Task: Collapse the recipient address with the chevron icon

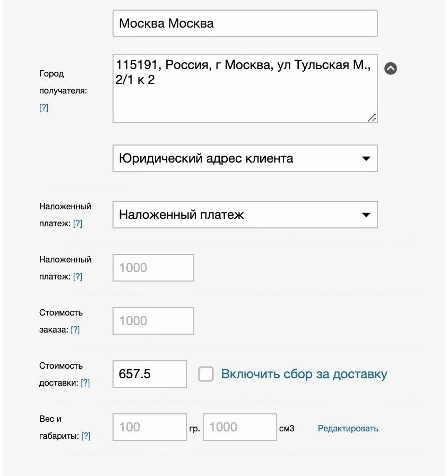Action: (391, 69)
